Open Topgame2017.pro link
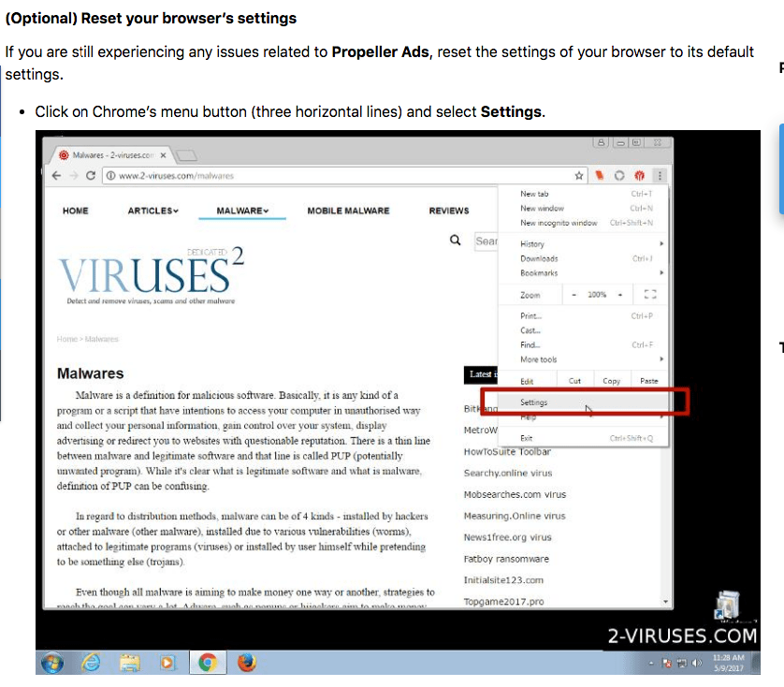 (503, 602)
